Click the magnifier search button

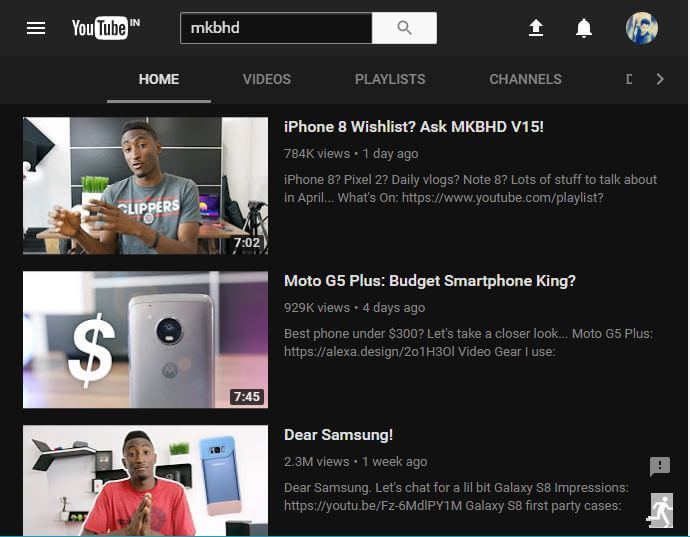(404, 28)
